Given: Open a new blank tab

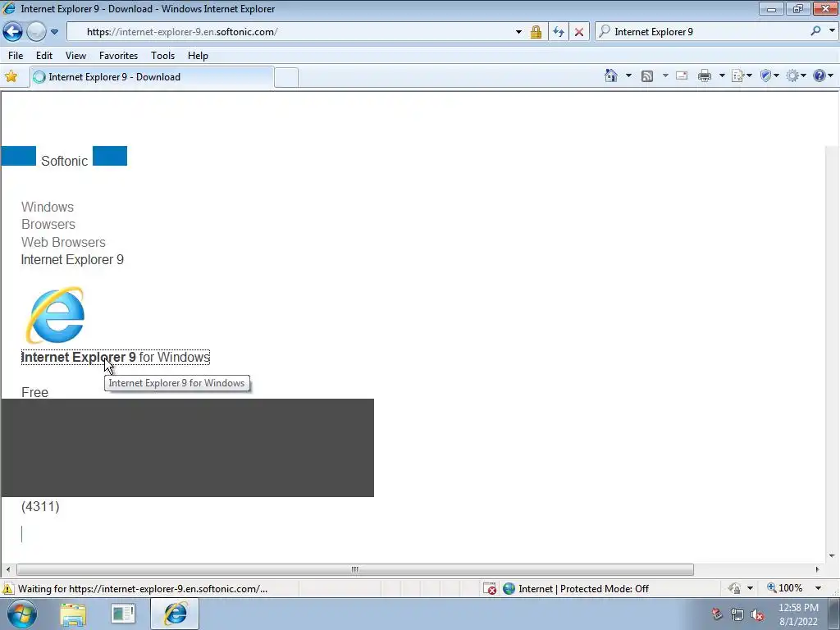Looking at the screenshot, I should 286,77.
